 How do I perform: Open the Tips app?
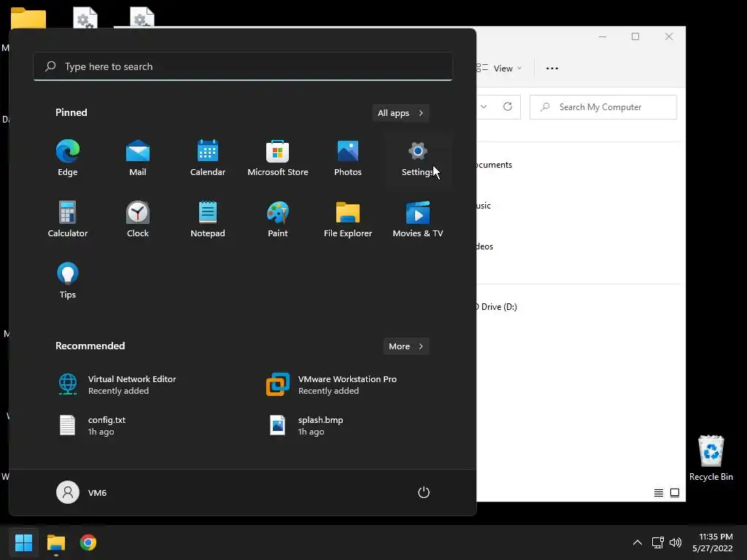68,281
